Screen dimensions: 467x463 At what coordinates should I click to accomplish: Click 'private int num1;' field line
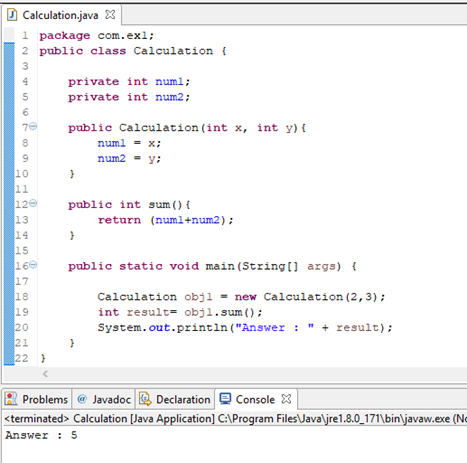[x=129, y=81]
